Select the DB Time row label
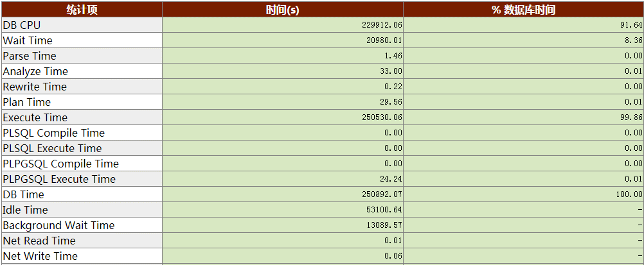The width and height of the screenshot is (644, 265). tap(23, 194)
